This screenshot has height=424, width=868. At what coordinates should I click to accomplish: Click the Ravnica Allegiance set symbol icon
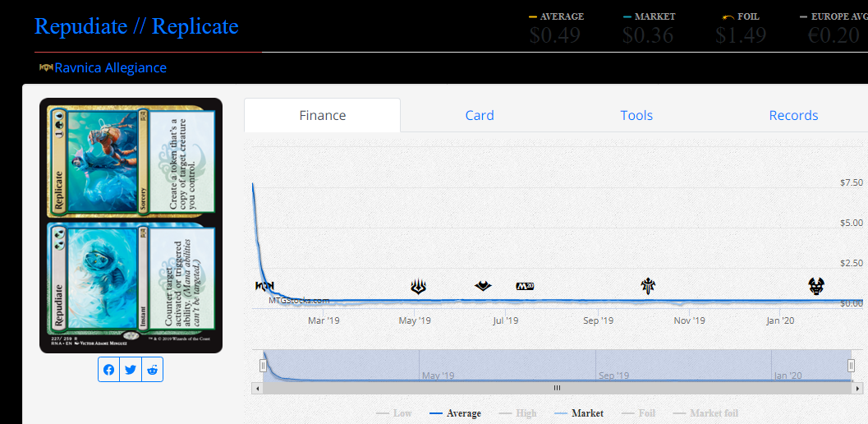point(46,67)
